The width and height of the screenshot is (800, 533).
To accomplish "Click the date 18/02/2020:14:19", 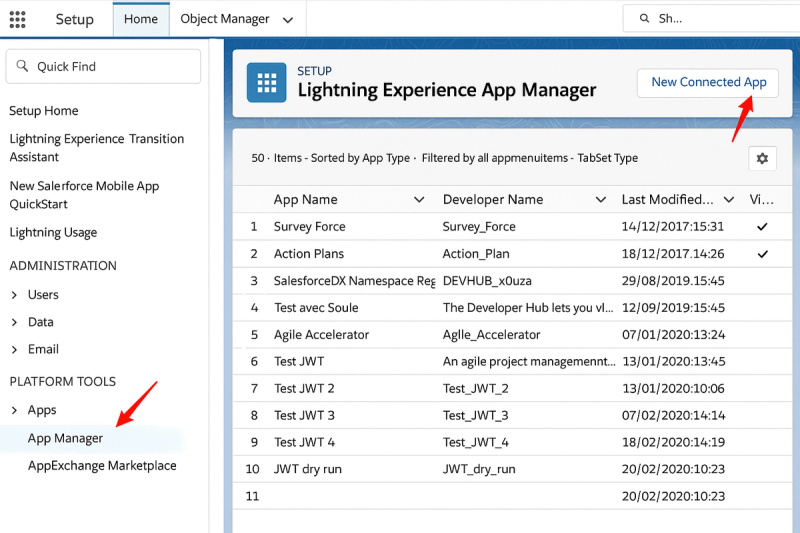I will click(673, 442).
